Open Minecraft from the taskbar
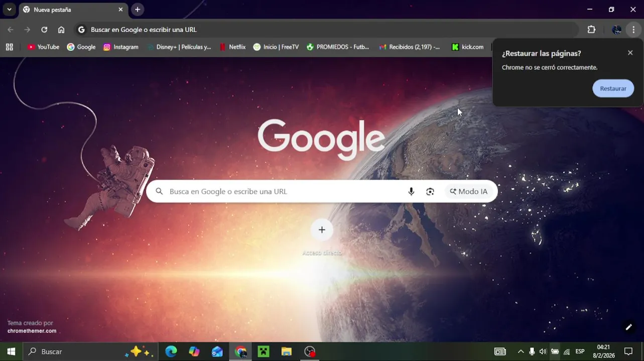 [264, 351]
